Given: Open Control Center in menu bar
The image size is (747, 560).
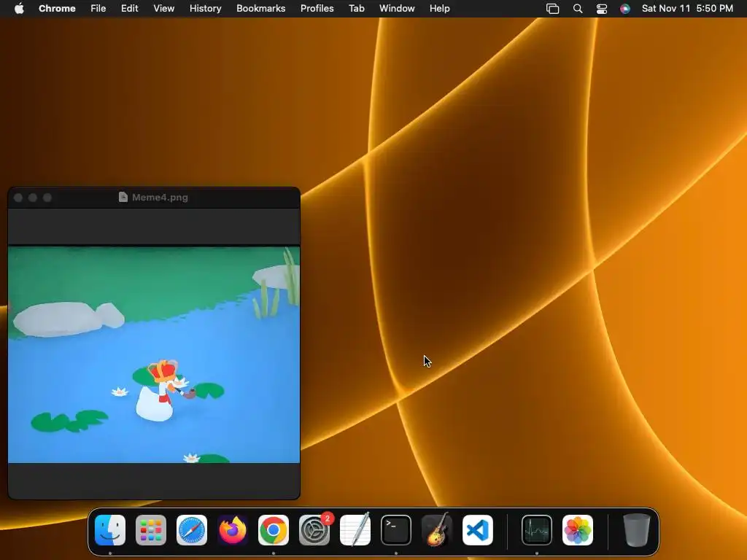Looking at the screenshot, I should (602, 9).
